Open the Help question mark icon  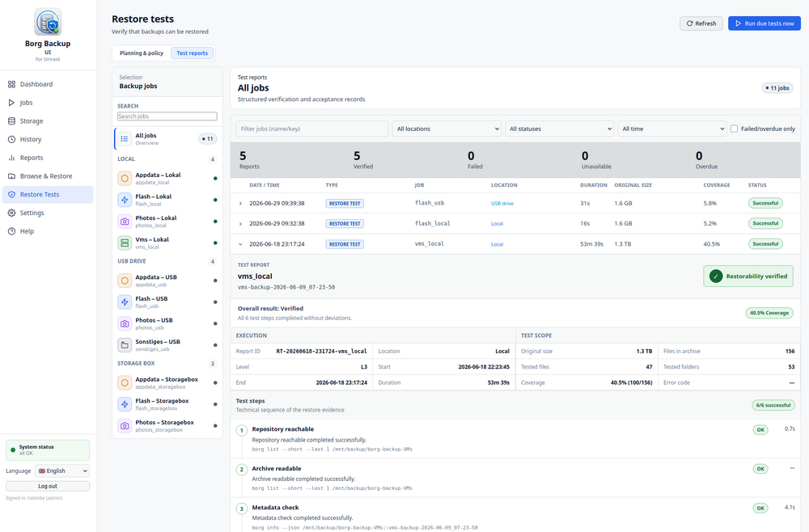pyautogui.click(x=11, y=231)
